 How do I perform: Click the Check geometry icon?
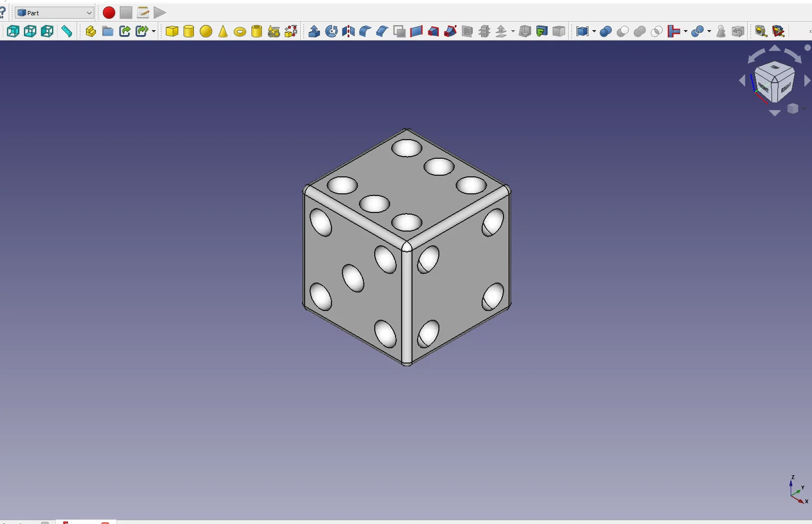721,31
